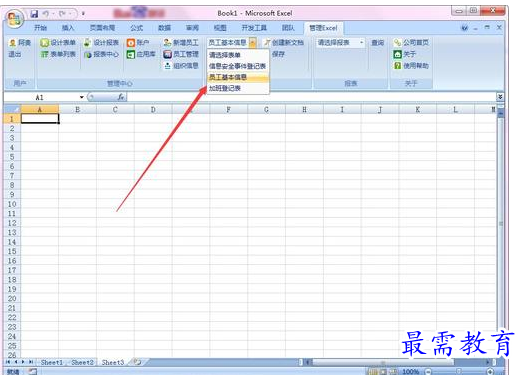The image size is (523, 375).
Task: Click the zoom out minus button
Action: (x=428, y=371)
